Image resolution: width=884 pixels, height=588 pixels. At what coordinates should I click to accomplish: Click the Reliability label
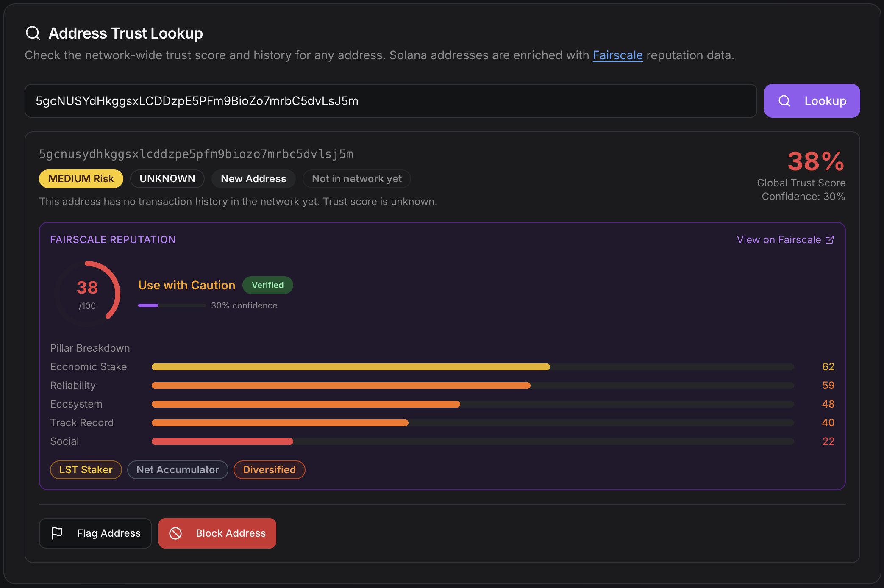coord(73,386)
